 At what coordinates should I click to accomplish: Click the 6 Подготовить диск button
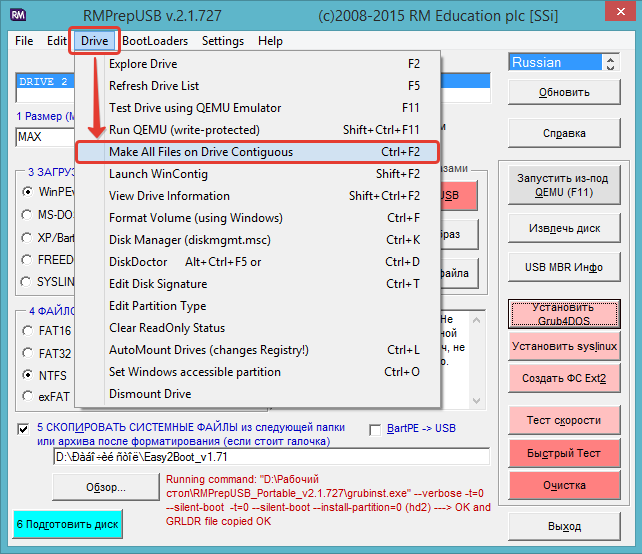pyautogui.click(x=68, y=524)
